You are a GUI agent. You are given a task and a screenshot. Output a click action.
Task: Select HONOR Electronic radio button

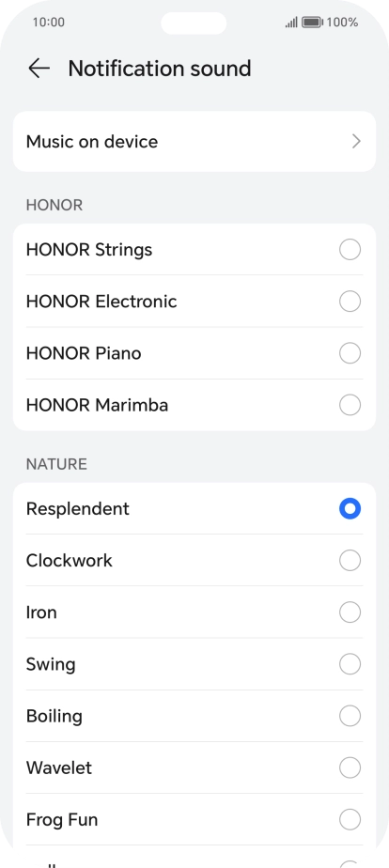(350, 302)
